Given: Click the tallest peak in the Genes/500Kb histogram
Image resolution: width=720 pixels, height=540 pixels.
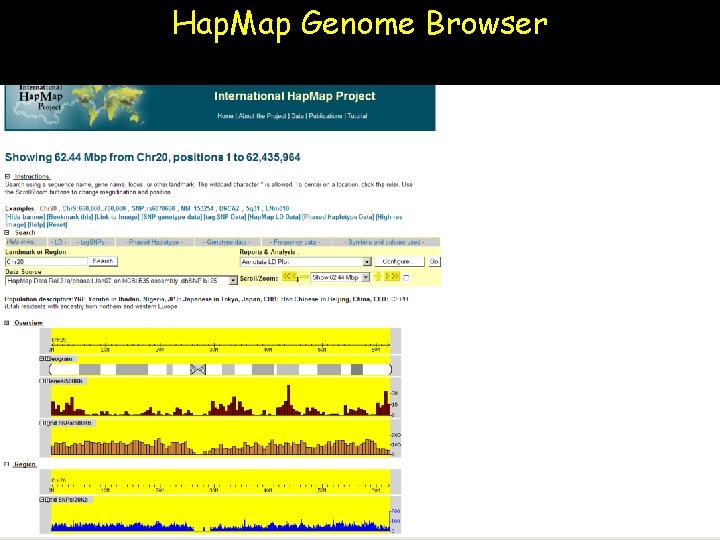Looking at the screenshot, I should [x=288, y=399].
